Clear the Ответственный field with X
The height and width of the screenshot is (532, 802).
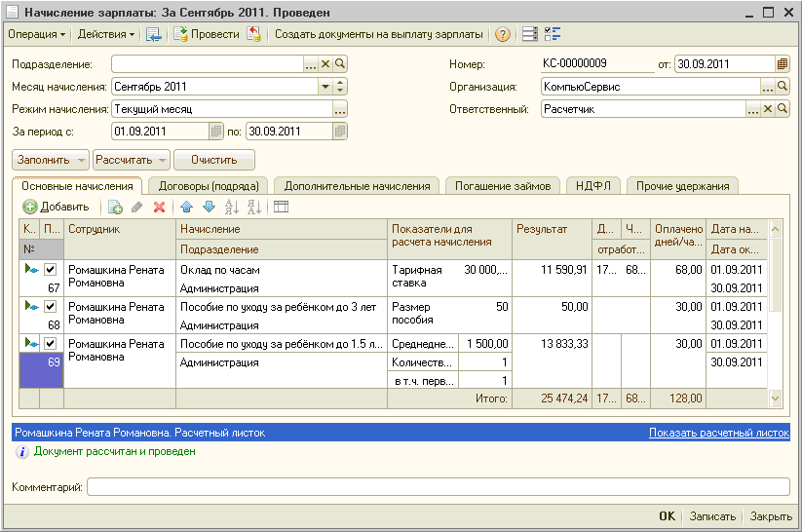pyautogui.click(x=767, y=109)
